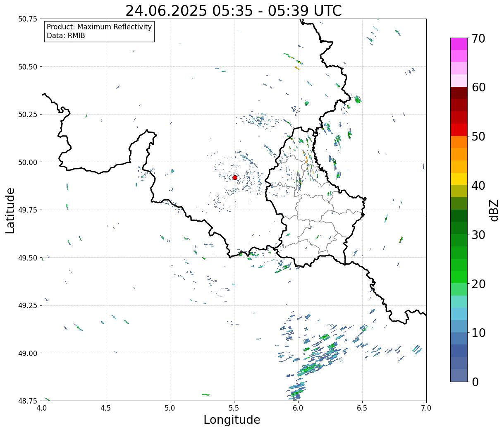Click the plot title showing 24.06.2025 timestamp
Screen dimensions: 504x430
(234, 11)
